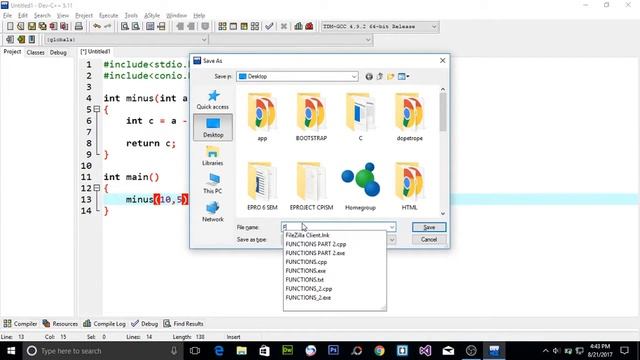Screen dimensions: 640x360
Task: Open Google Chrome from taskbar
Action: [380, 351]
